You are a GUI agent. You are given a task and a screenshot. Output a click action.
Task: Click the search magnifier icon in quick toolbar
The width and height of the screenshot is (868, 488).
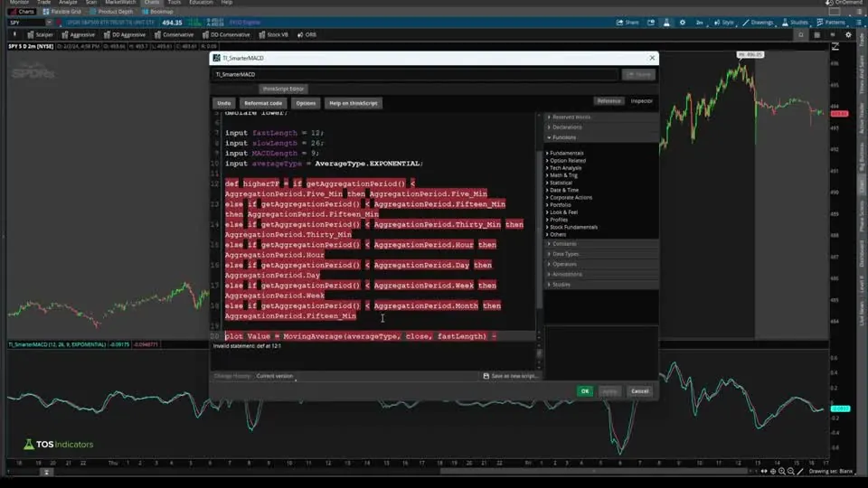(x=801, y=35)
